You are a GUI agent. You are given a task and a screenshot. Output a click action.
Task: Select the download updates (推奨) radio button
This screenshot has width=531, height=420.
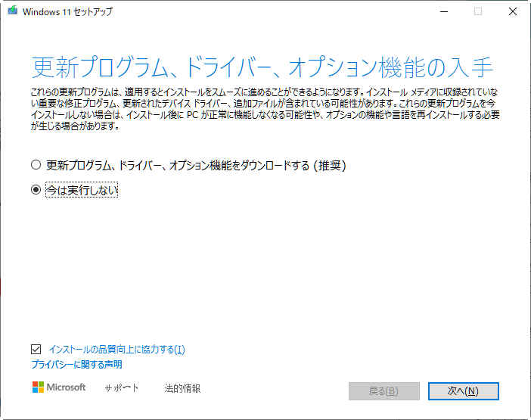[36, 164]
